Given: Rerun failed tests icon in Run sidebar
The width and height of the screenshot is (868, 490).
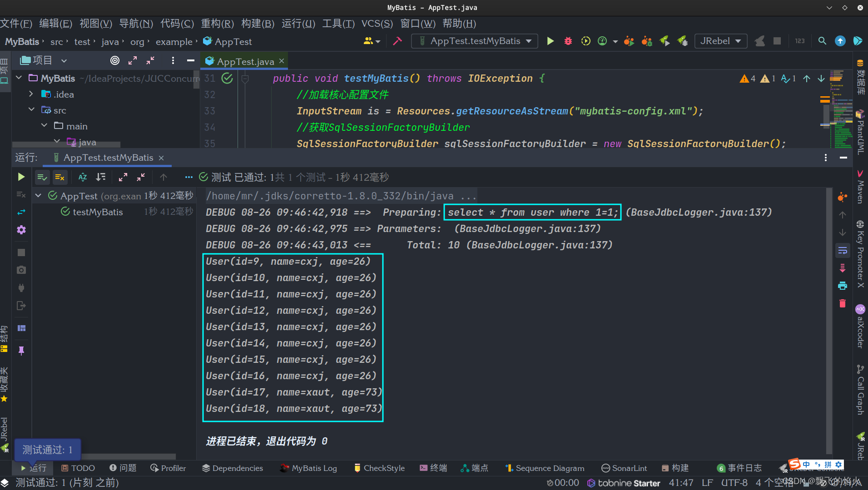Looking at the screenshot, I should pos(21,194).
